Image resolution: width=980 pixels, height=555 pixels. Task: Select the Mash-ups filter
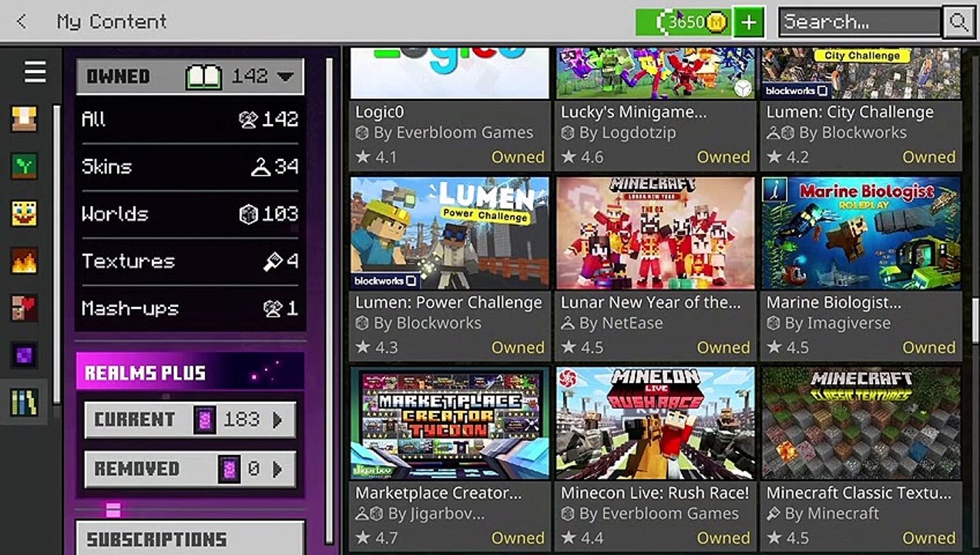190,309
